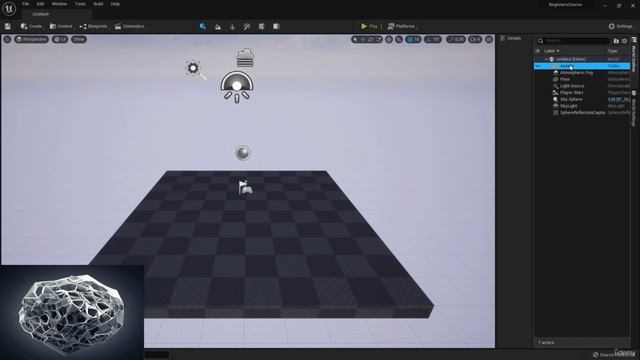Image resolution: width=640 pixels, height=360 pixels.
Task: Open the camera speed setting
Action: tap(475, 40)
